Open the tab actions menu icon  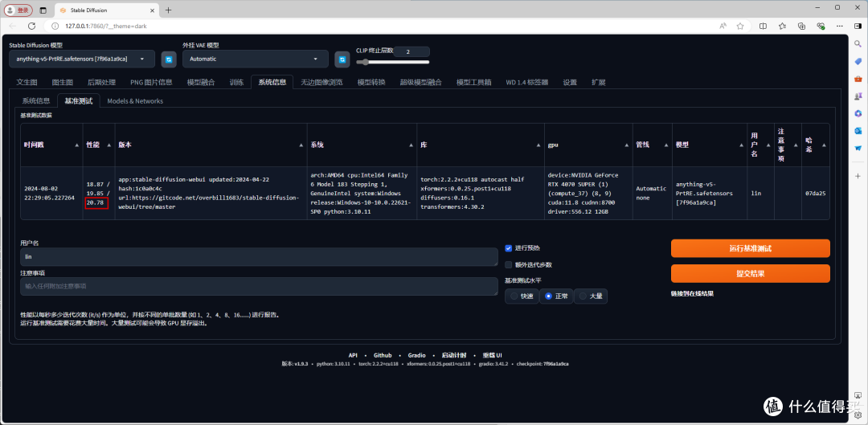[x=43, y=10]
